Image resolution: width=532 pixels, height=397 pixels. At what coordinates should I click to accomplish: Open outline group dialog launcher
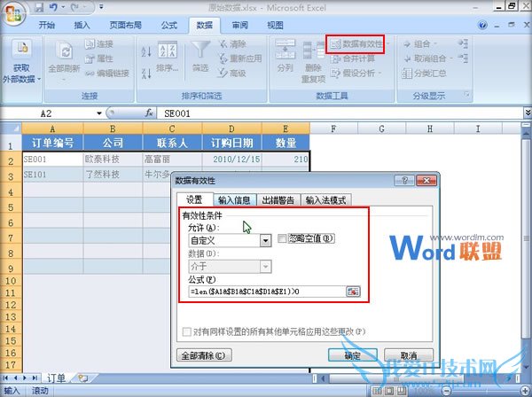(467, 95)
